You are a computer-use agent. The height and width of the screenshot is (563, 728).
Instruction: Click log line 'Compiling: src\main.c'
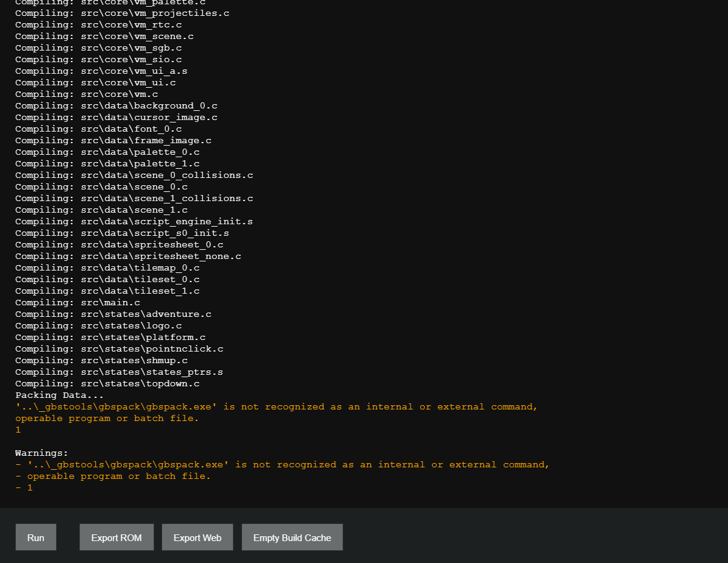pos(77,303)
